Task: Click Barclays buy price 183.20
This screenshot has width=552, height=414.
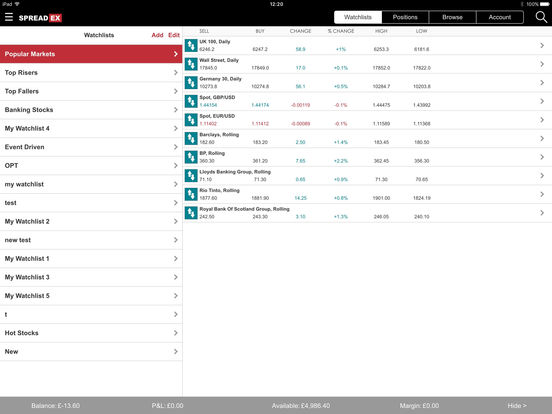Action: point(260,142)
